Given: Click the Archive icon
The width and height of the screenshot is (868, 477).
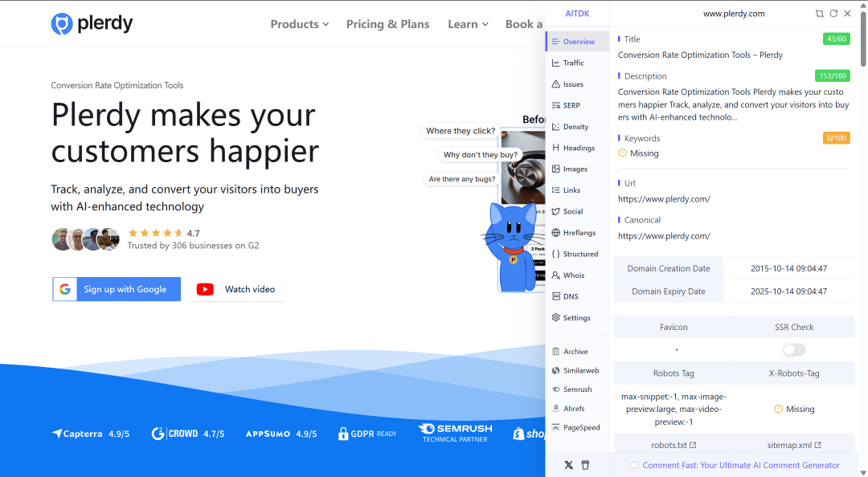Looking at the screenshot, I should pos(556,352).
